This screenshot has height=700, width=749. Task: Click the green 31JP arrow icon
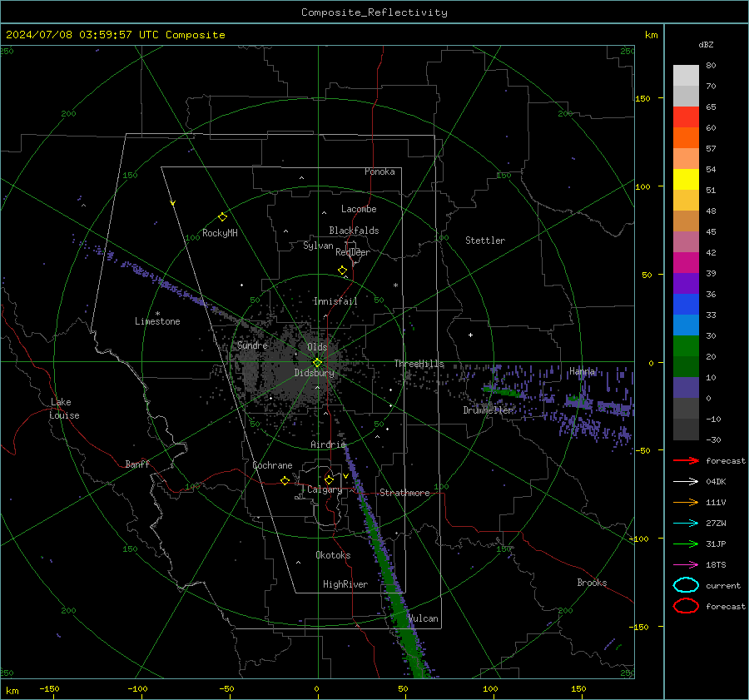pos(686,544)
